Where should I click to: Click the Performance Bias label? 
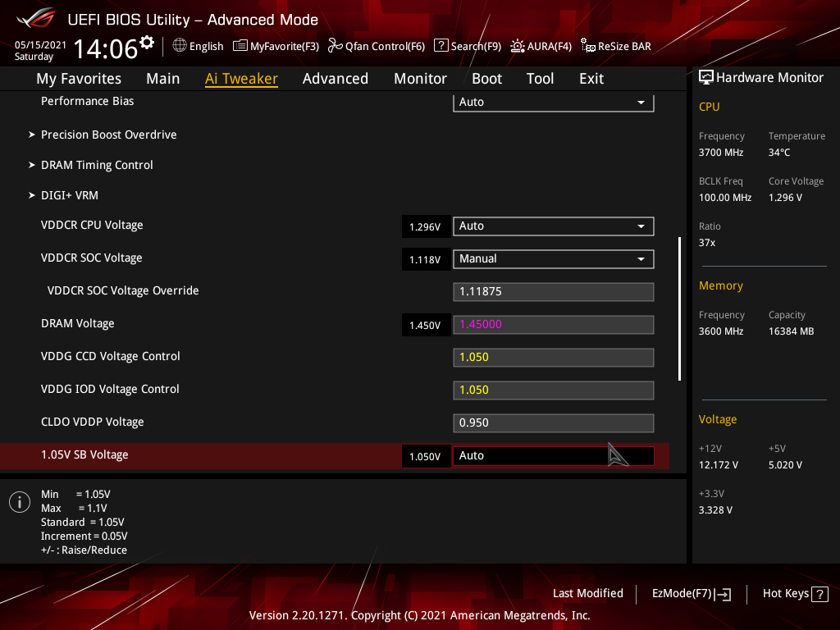pyautogui.click(x=87, y=101)
